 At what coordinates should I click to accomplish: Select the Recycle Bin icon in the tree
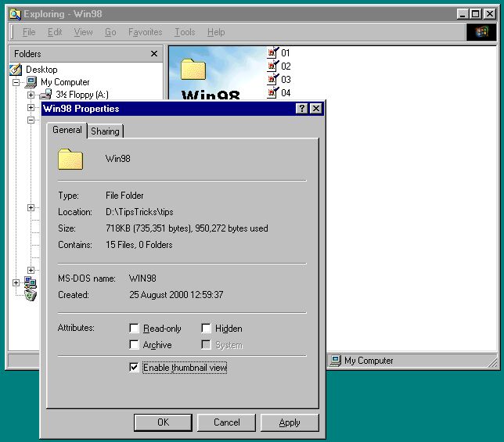pyautogui.click(x=31, y=295)
